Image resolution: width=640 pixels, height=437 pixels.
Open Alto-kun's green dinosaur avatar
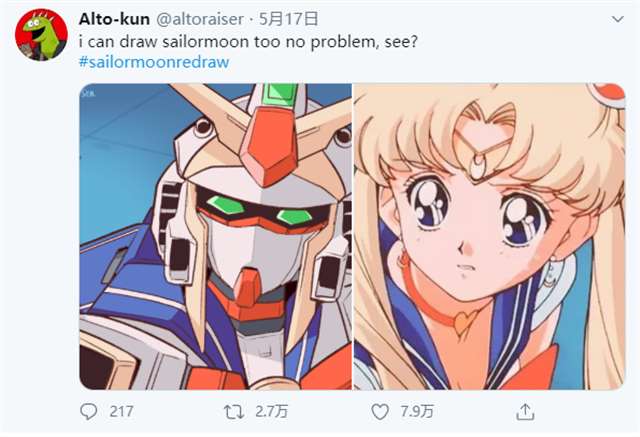tap(41, 35)
